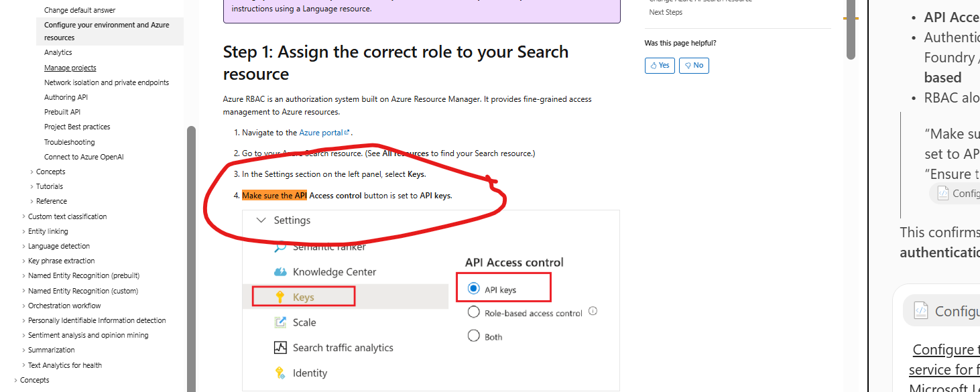Select the Both radio button
This screenshot has height=392, width=980.
click(474, 336)
